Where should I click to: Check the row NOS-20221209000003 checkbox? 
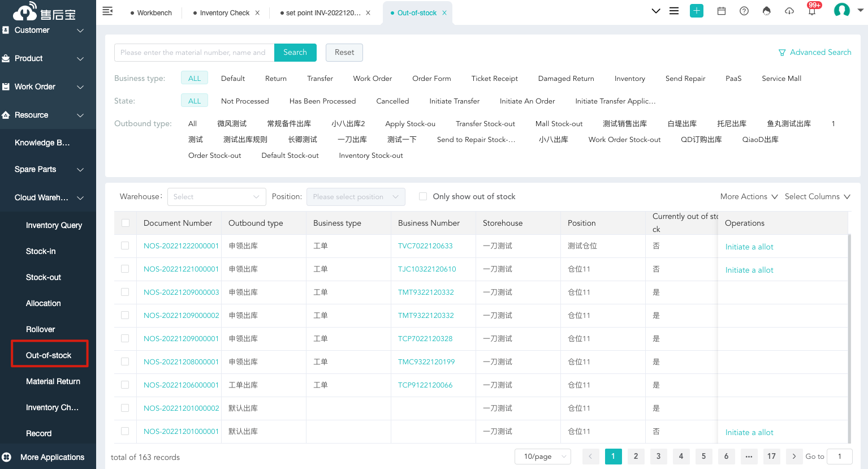(125, 292)
